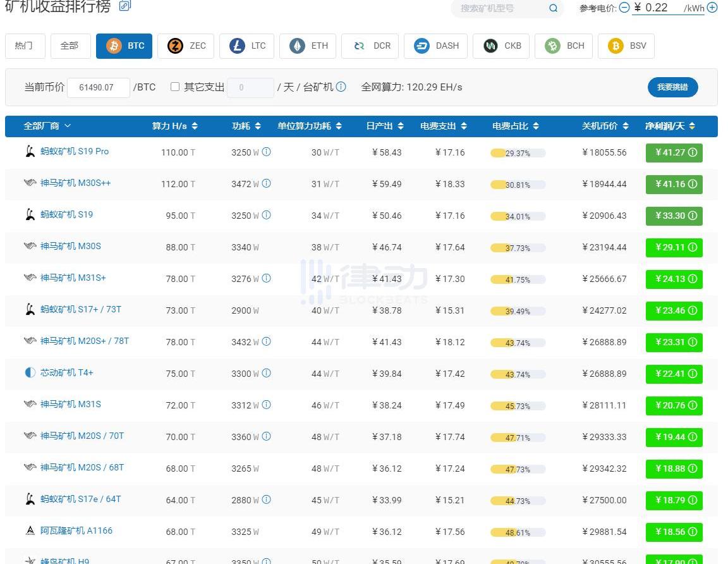This screenshot has width=728, height=564.
Task: Click profit info icon on ¥22.41 badge
Action: pyautogui.click(x=692, y=374)
